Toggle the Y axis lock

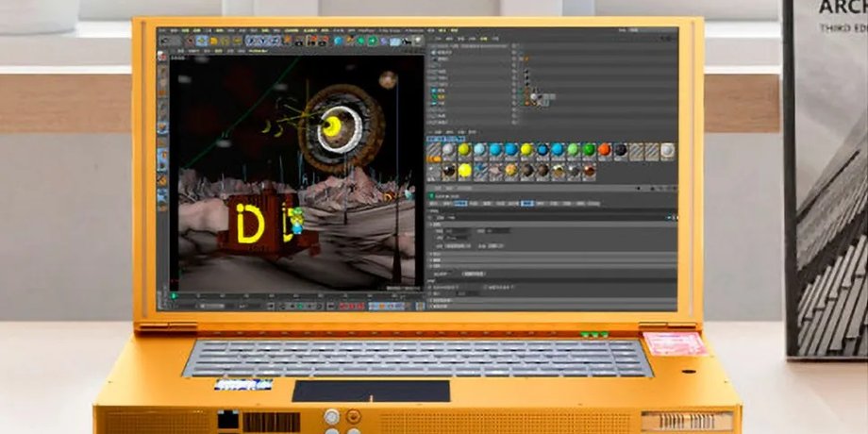[x=262, y=41]
